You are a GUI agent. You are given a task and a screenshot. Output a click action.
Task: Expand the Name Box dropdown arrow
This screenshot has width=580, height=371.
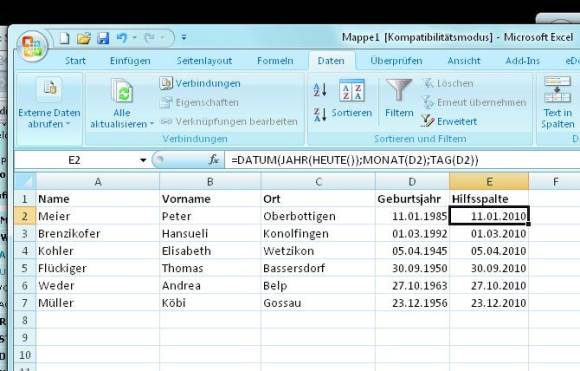tap(143, 160)
